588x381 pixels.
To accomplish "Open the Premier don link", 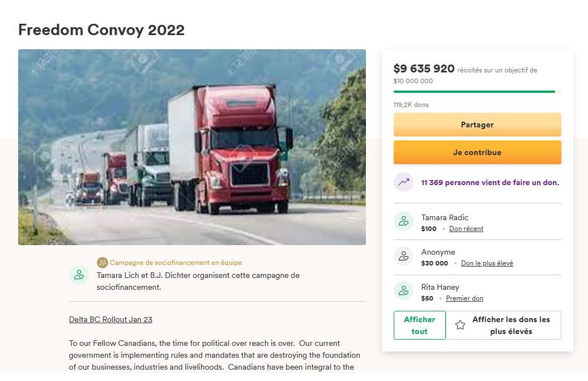I will click(465, 298).
